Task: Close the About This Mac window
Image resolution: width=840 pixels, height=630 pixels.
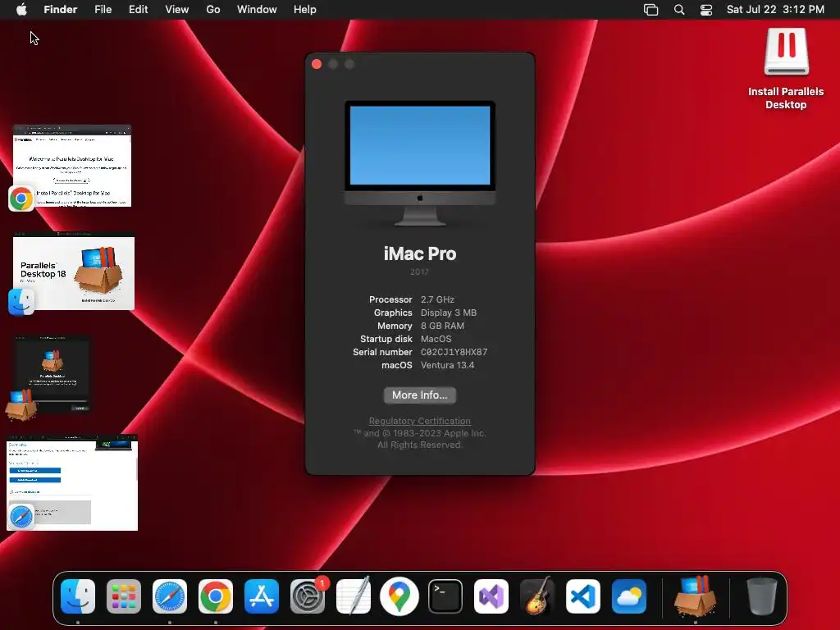Action: tap(317, 64)
